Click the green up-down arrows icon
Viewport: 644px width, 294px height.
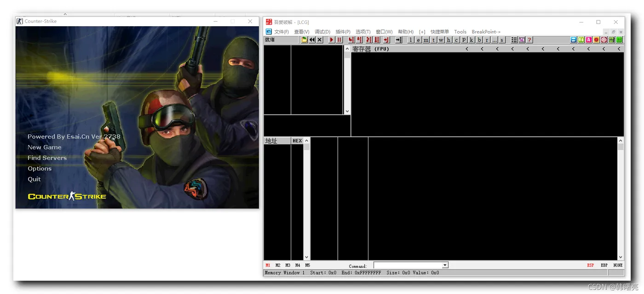581,40
